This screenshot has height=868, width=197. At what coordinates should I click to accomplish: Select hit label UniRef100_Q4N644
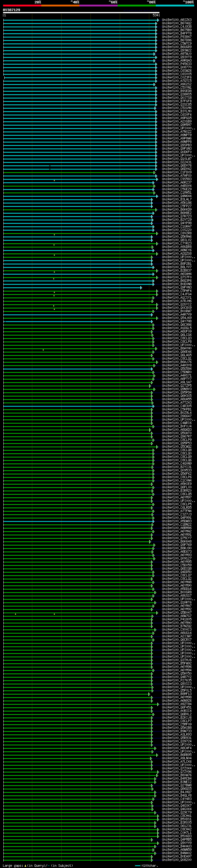click(x=177, y=196)
